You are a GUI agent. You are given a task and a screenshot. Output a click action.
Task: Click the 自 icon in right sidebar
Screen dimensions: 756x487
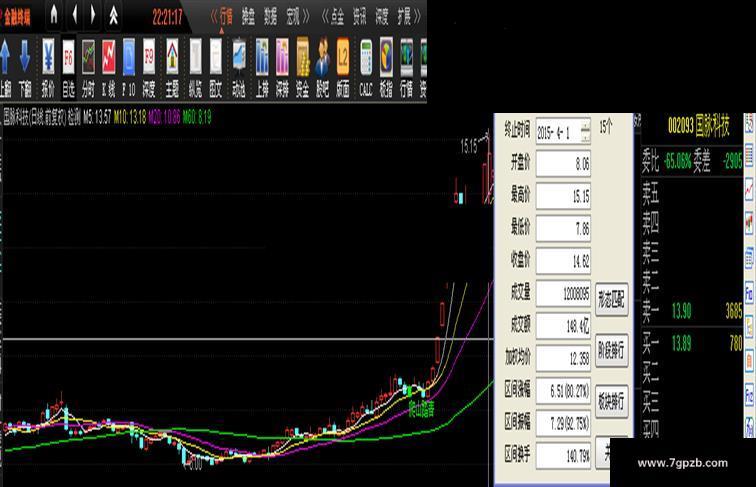coord(750,361)
